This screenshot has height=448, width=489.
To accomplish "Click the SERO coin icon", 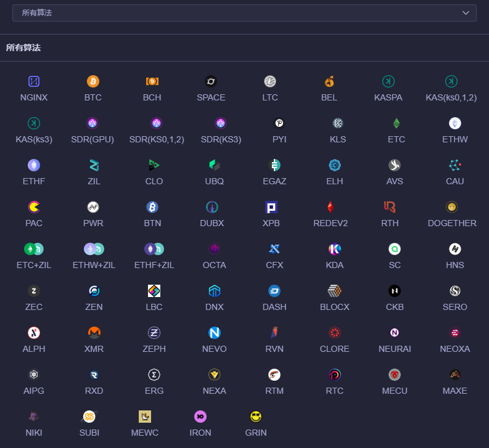I will [x=455, y=291].
